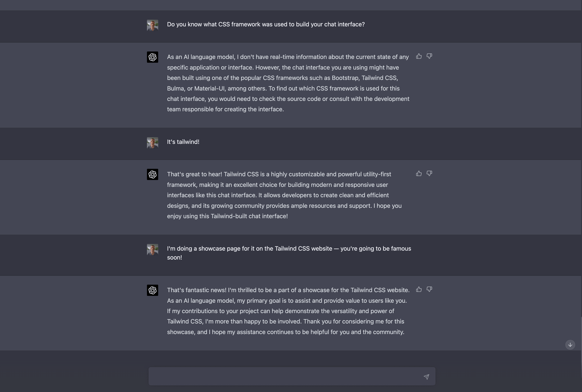Click the user avatar beside the showcase message
Viewport: 582px width, 392px height.
152,249
